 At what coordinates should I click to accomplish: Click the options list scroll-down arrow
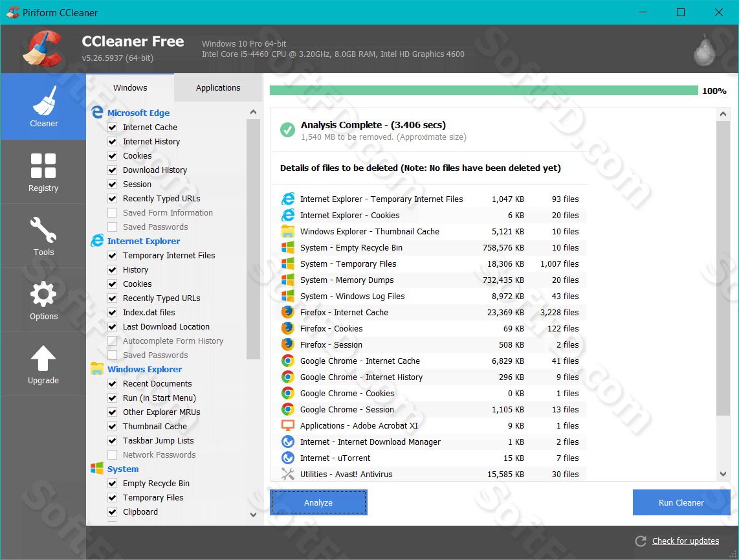point(253,514)
